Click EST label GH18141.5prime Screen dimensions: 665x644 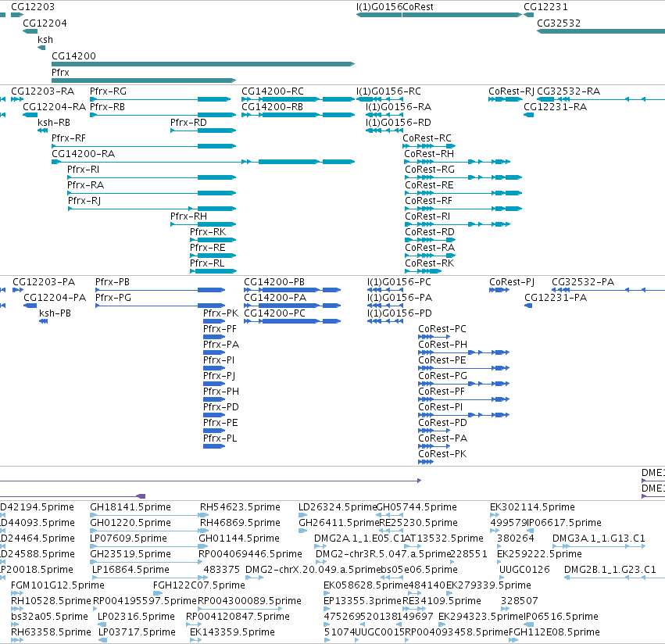coord(130,507)
